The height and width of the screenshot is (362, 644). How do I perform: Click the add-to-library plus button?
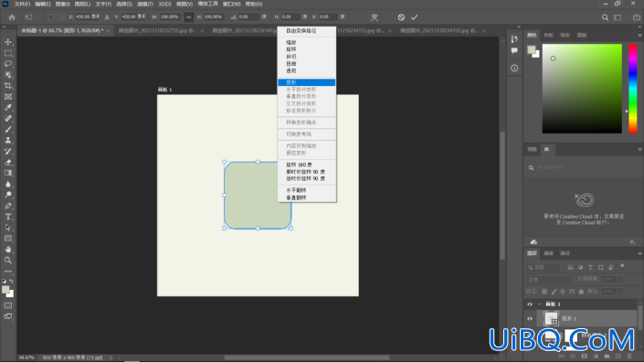[x=632, y=242]
